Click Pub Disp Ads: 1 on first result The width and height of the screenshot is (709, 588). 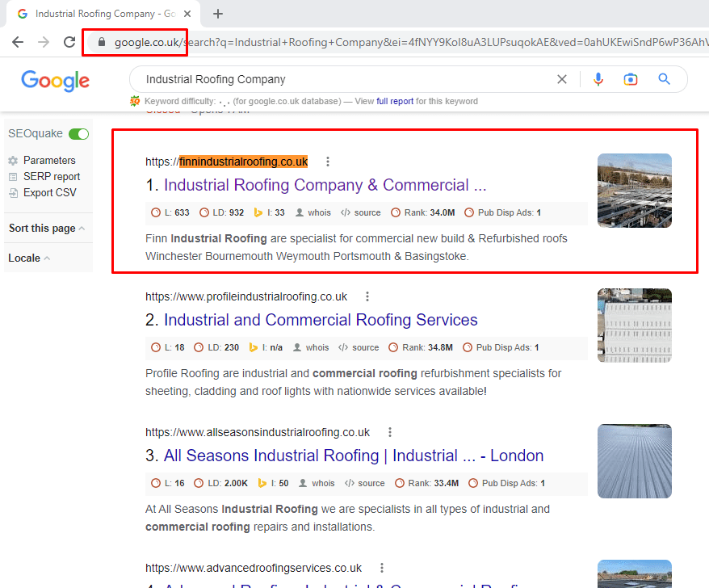pyautogui.click(x=503, y=212)
